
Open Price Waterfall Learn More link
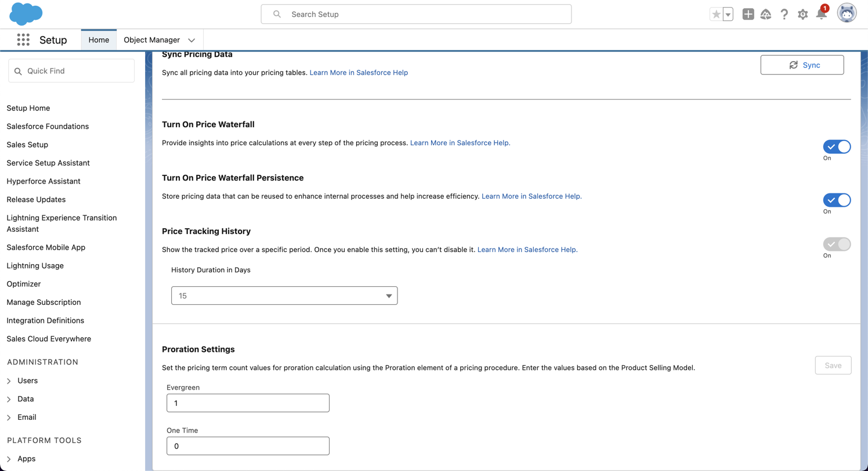(x=460, y=143)
